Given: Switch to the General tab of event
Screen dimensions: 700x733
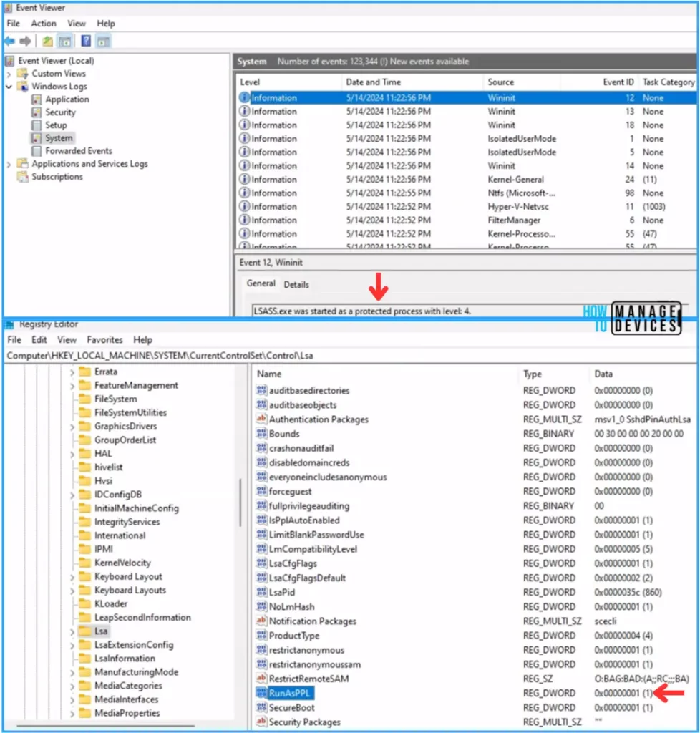Looking at the screenshot, I should 261,283.
